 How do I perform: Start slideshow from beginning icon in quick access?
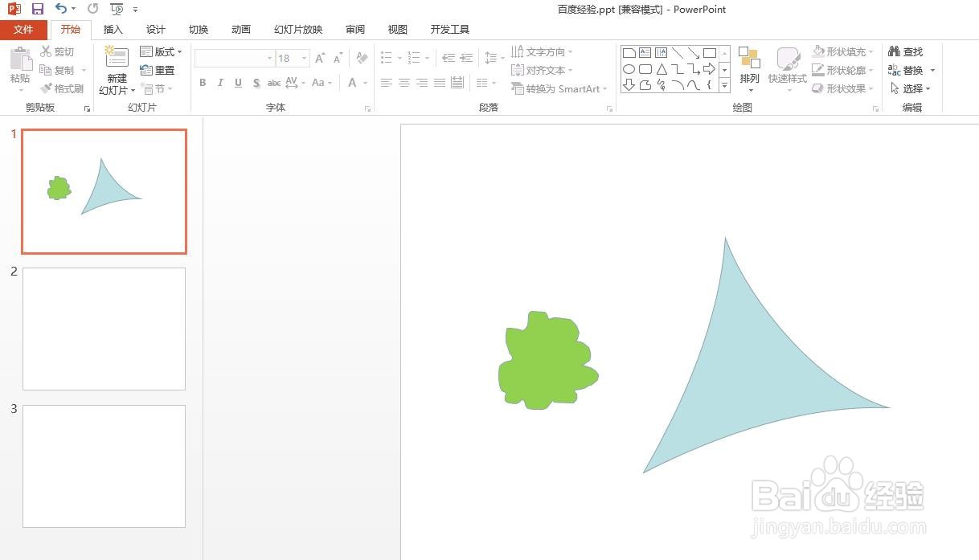tap(117, 9)
